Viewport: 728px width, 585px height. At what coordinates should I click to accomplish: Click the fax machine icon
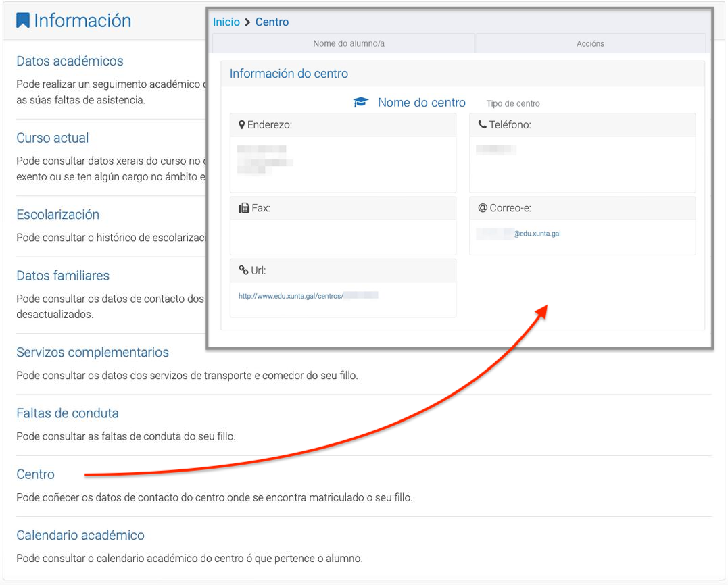(x=243, y=208)
